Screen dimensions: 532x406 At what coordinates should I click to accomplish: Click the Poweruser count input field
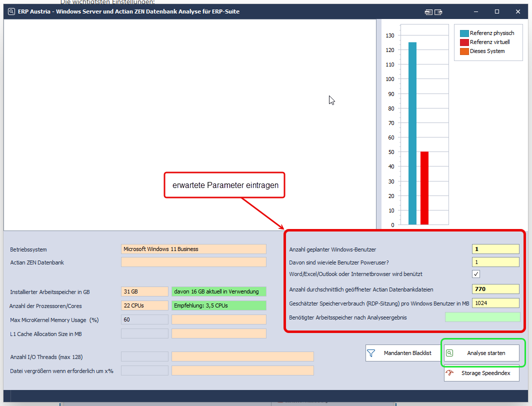point(495,262)
